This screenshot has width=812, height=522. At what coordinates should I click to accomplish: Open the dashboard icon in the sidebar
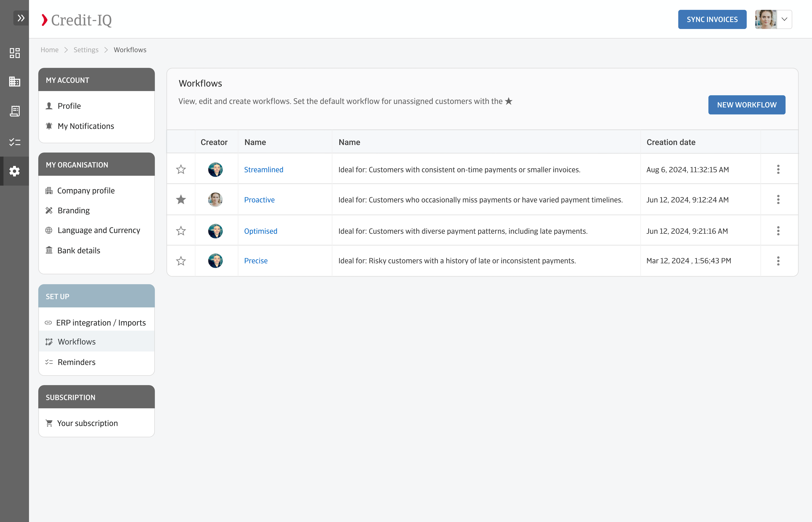click(x=15, y=53)
